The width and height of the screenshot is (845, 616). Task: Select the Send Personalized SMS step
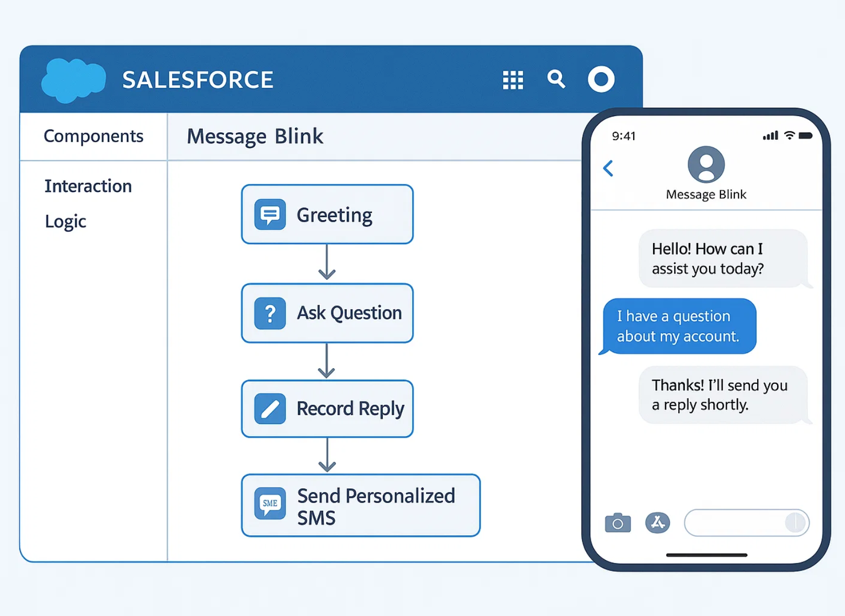click(x=361, y=505)
